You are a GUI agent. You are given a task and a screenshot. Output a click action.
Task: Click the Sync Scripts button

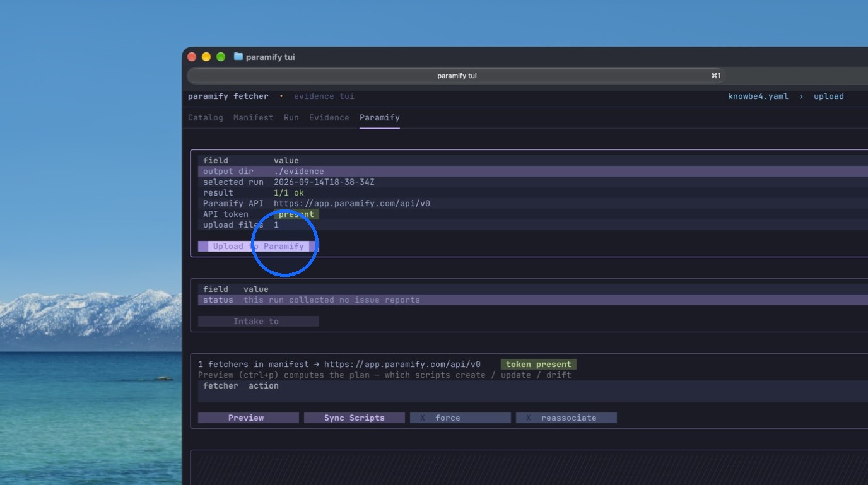coord(355,418)
